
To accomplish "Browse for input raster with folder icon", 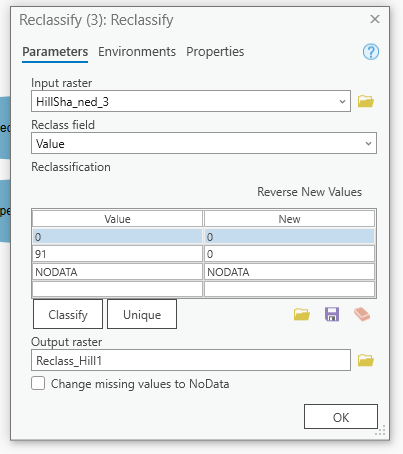I will pyautogui.click(x=366, y=101).
